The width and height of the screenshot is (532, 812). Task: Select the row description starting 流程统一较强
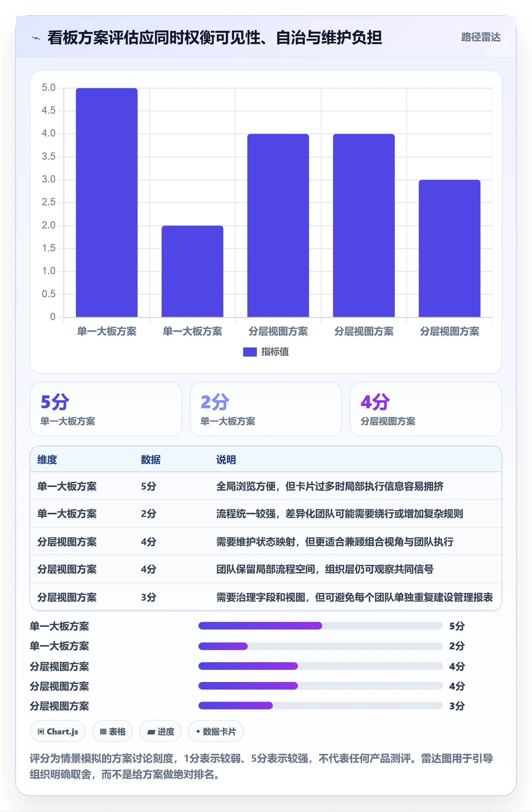click(x=340, y=514)
